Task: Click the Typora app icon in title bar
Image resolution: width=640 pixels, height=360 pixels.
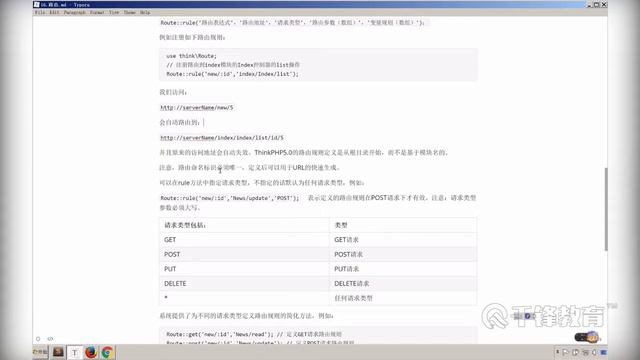Action: pos(37,4)
